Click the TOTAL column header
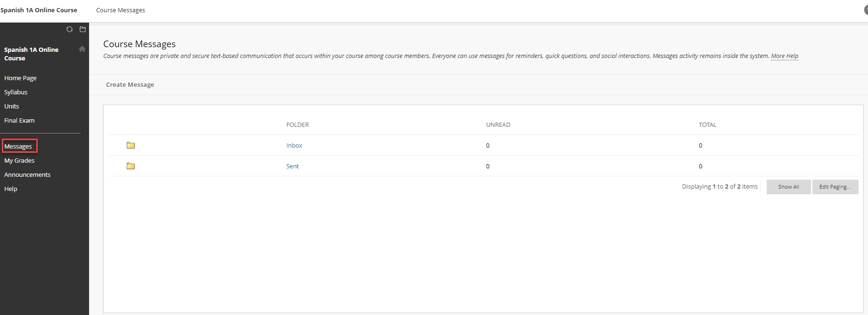The width and height of the screenshot is (868, 315). click(x=707, y=124)
